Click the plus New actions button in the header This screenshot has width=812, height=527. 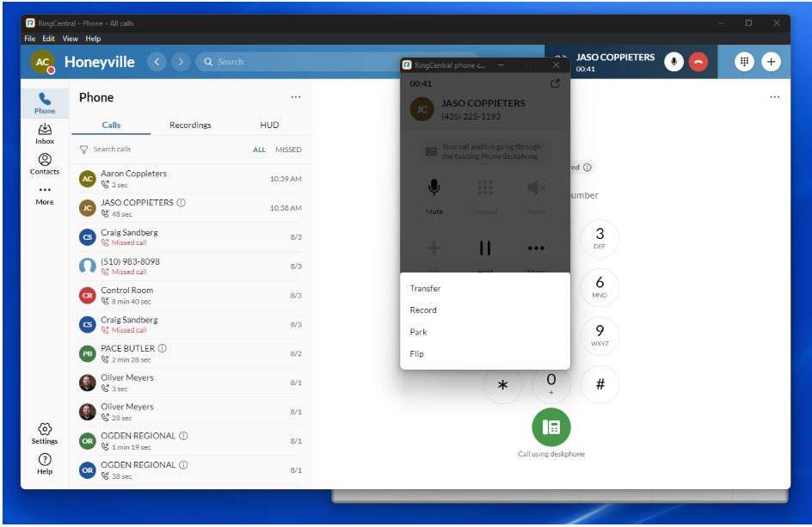coord(771,62)
